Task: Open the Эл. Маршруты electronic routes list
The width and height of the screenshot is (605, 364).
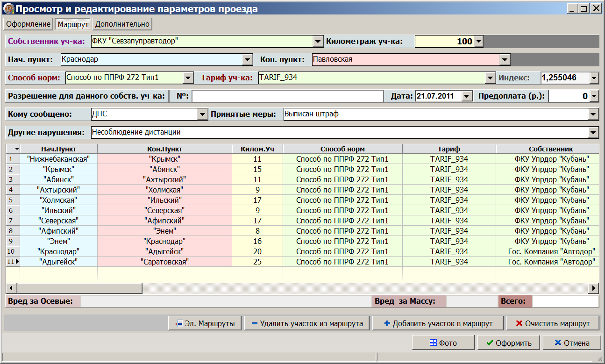Action: tap(205, 323)
